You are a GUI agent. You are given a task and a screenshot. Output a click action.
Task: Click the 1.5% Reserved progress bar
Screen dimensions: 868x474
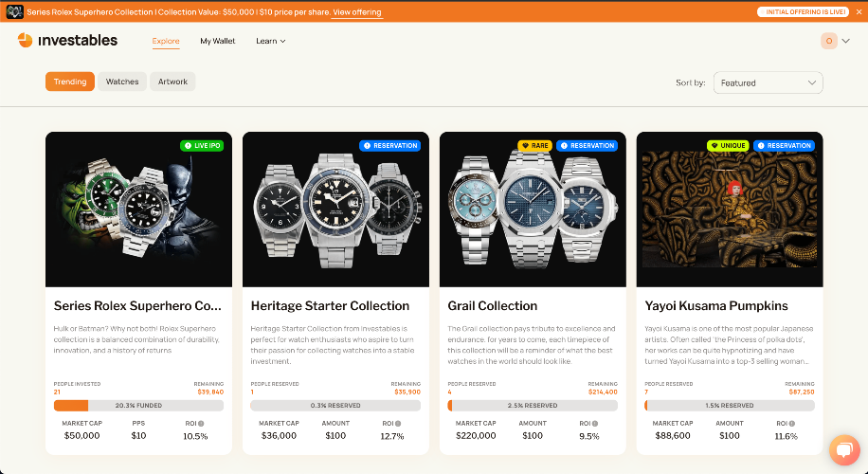click(x=730, y=406)
